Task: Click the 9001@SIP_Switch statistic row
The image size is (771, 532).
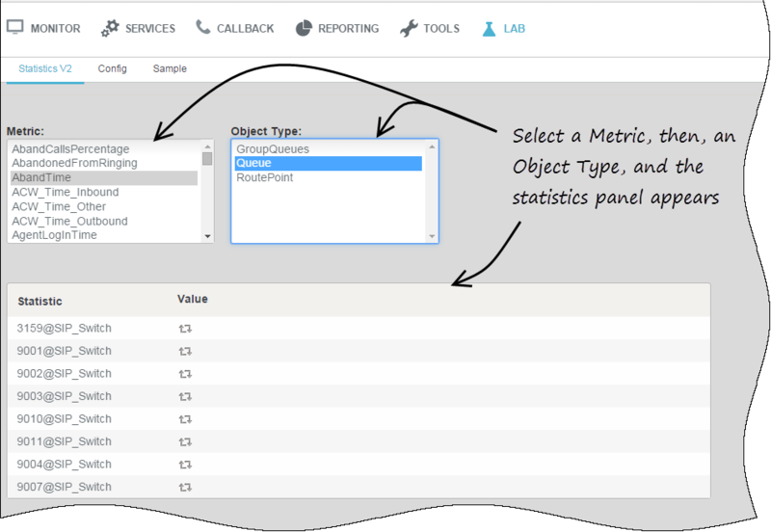Action: [x=359, y=351]
